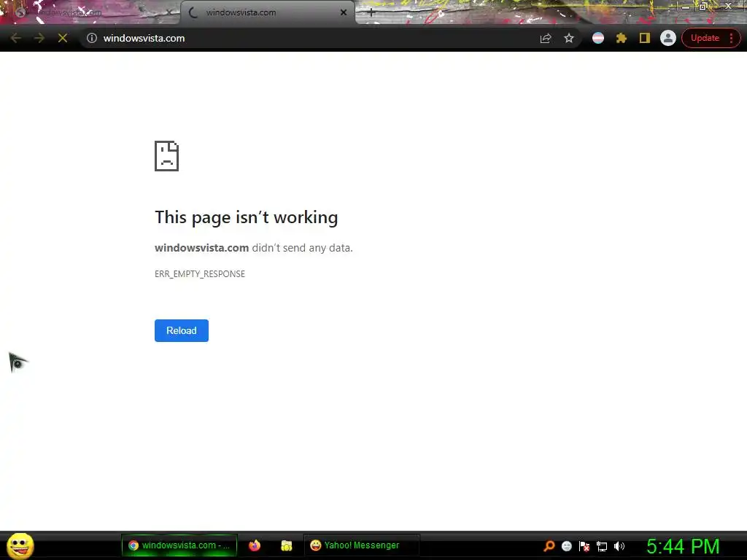Open the Action Center flag tray icon

584,546
